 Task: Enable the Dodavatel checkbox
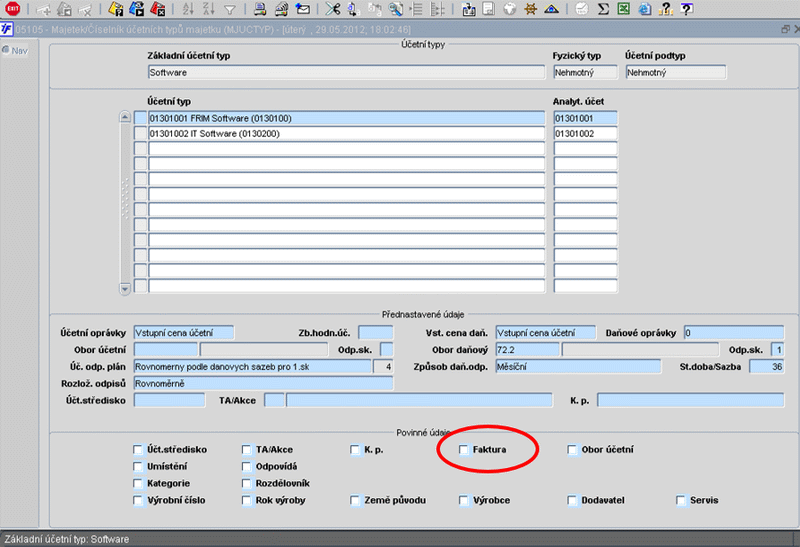tap(572, 500)
